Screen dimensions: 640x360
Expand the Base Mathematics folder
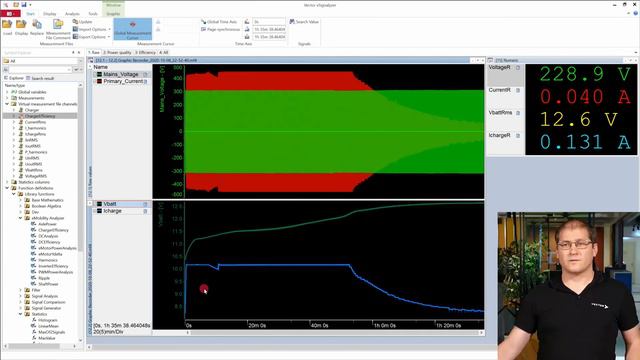point(20,200)
